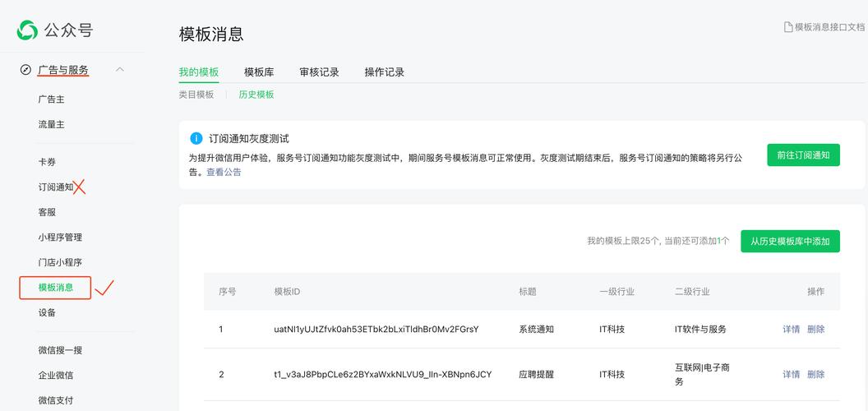868x411 pixels.
Task: Open 企业微信 in the sidebar
Action: pos(56,375)
